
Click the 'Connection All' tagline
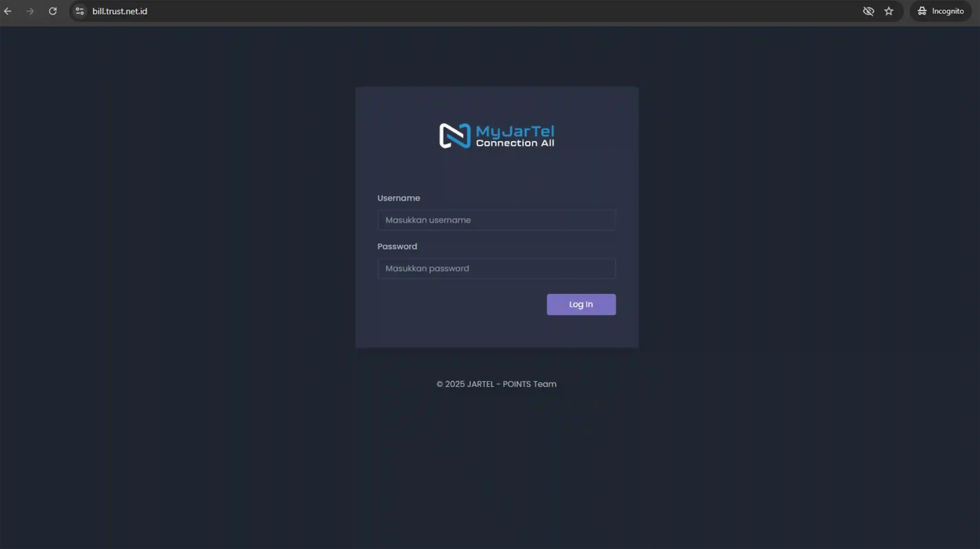[x=515, y=143]
